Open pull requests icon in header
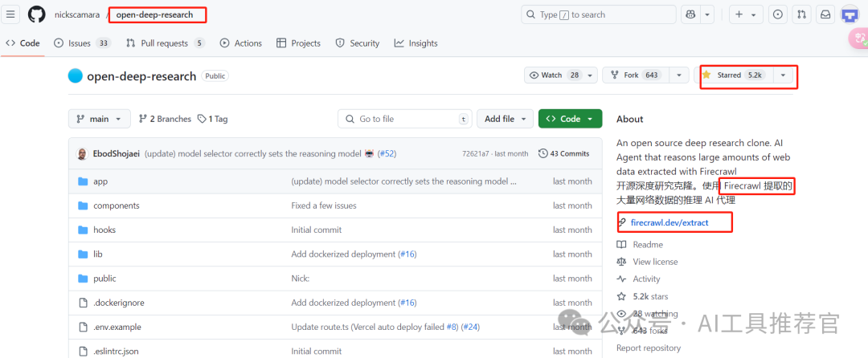Screen dimensions: 868x358 point(801,15)
